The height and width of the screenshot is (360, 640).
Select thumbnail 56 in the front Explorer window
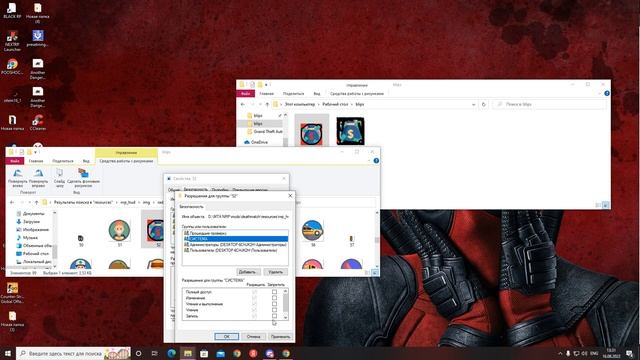313,233
